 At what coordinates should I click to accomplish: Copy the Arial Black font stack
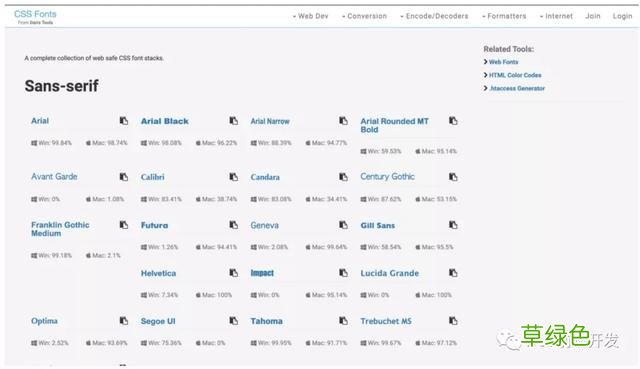tap(233, 121)
